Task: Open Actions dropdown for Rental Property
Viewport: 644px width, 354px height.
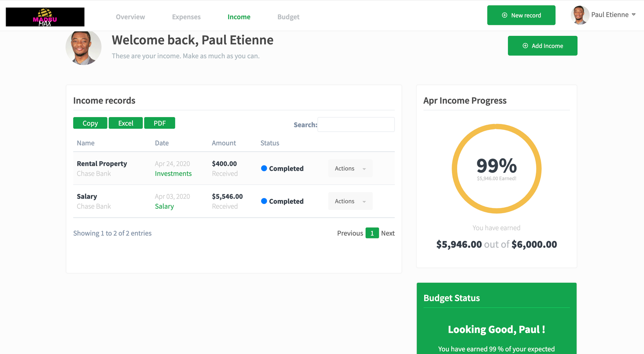Action: (350, 169)
